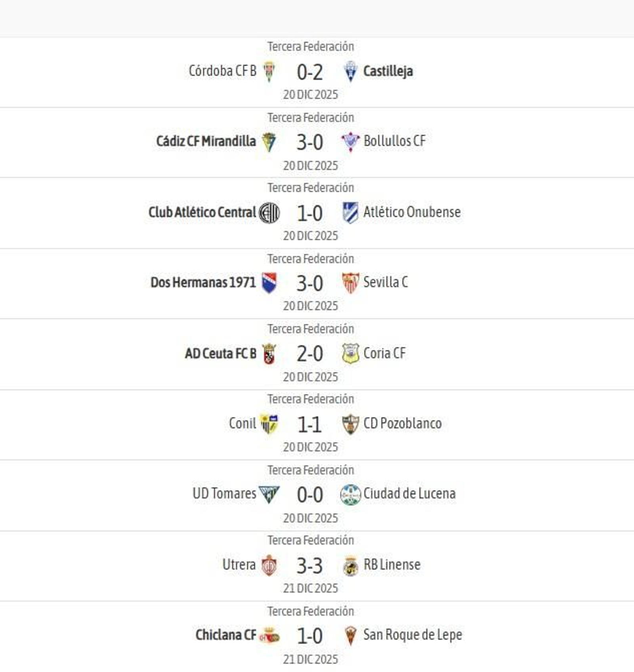Click the San Roque de Lepe crest

click(x=351, y=634)
